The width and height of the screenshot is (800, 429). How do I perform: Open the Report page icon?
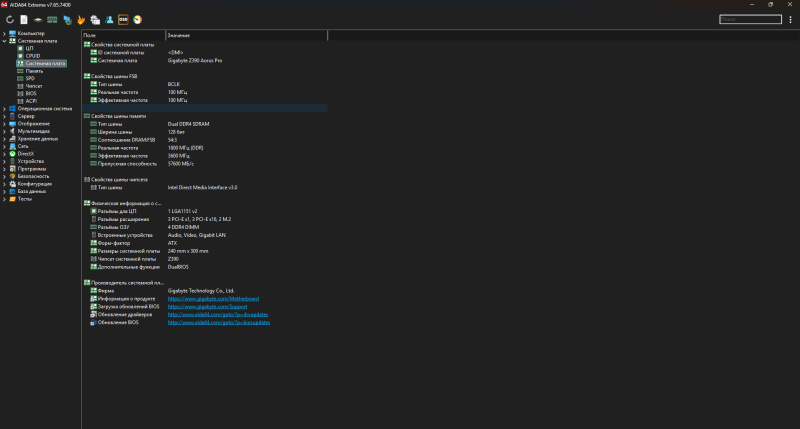[x=23, y=19]
